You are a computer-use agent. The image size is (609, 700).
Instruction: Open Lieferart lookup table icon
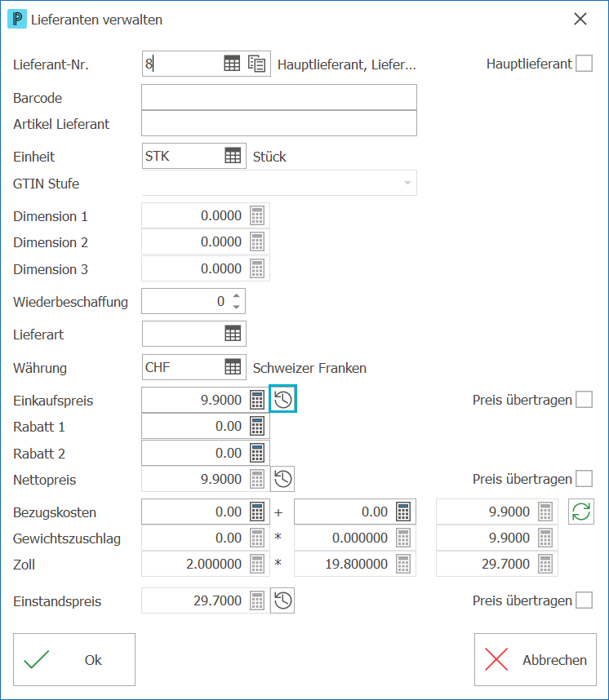click(x=233, y=334)
